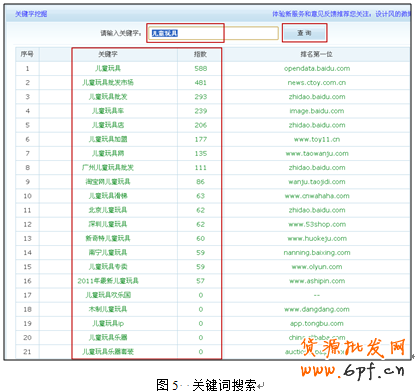Focus the keyword input field

213,33
